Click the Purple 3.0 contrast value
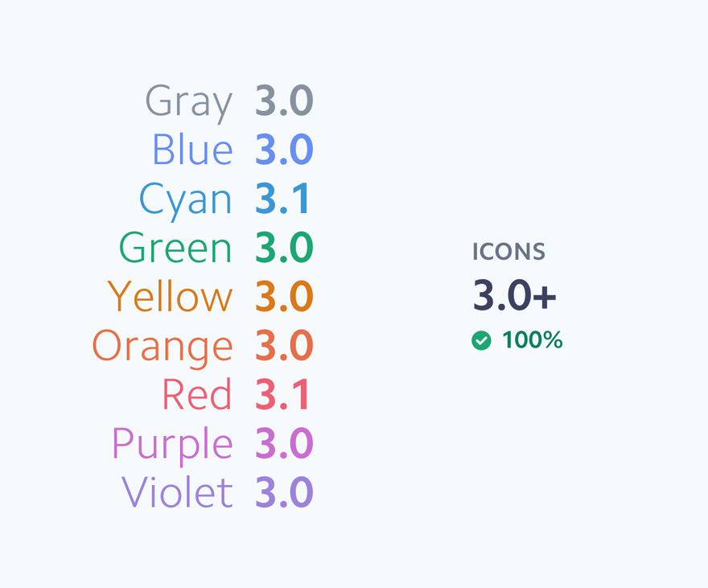Viewport: 708px width, 588px height. [284, 443]
